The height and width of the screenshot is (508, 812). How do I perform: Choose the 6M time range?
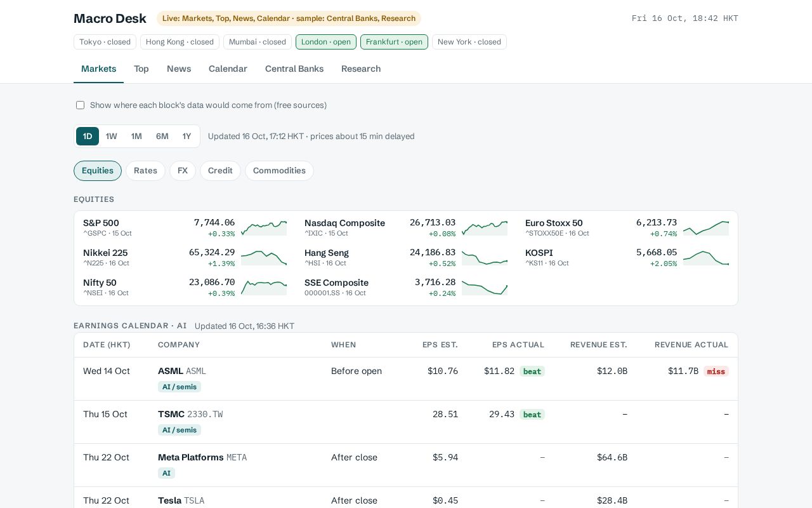(x=162, y=137)
